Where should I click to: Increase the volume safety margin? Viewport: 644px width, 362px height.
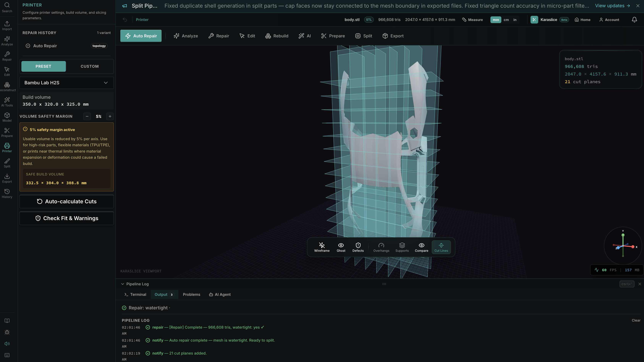(110, 116)
